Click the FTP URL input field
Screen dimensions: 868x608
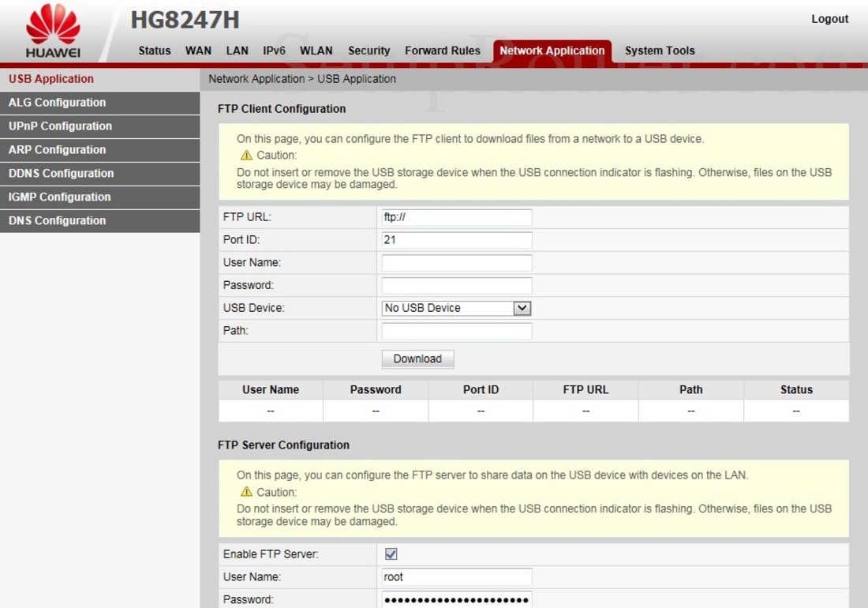pos(456,216)
